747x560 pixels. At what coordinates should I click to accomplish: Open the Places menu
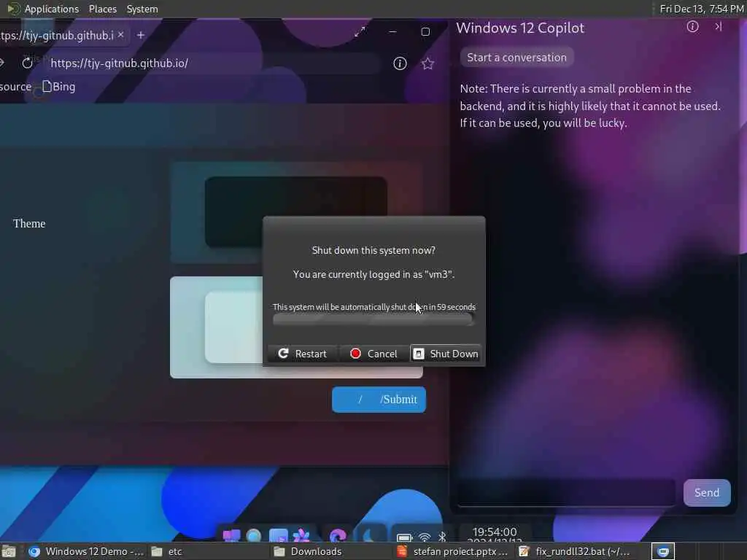(x=102, y=9)
